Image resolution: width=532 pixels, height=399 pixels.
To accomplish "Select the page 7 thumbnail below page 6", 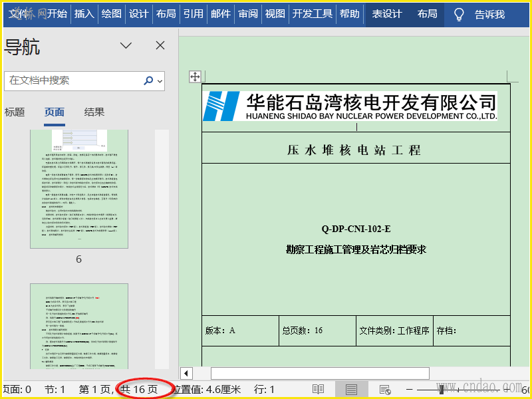I will (x=79, y=327).
